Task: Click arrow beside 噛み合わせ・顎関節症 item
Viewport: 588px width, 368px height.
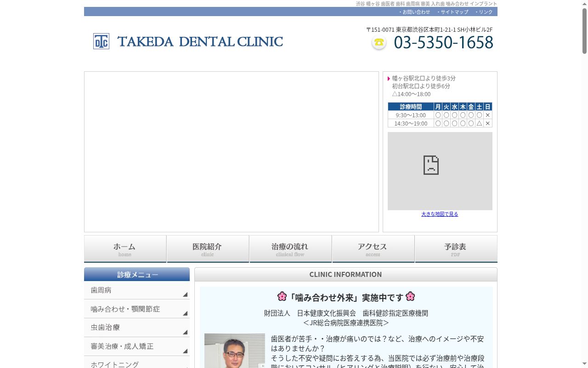Action: 185,313
